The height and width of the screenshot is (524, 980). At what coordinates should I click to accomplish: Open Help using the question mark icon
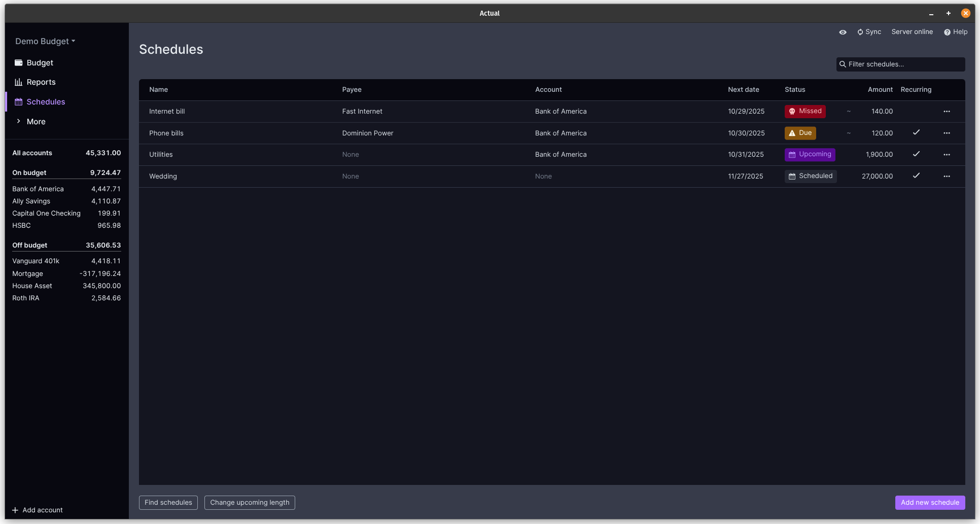point(947,32)
